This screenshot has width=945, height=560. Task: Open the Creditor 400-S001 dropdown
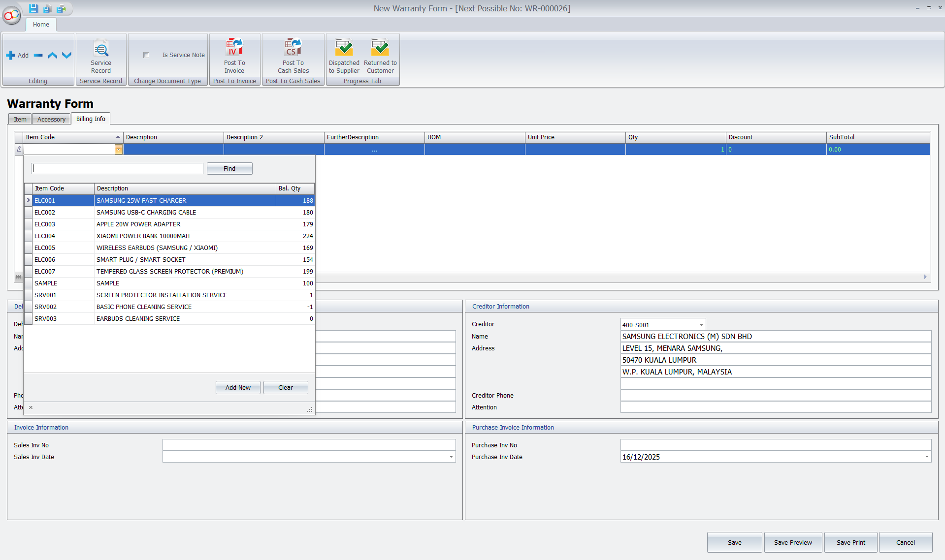coord(701,325)
